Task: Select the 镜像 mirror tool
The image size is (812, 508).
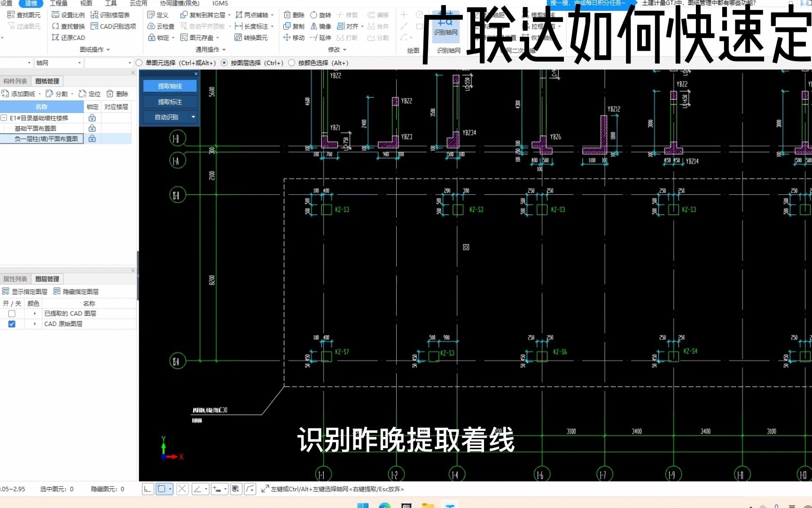Action: tap(320, 26)
